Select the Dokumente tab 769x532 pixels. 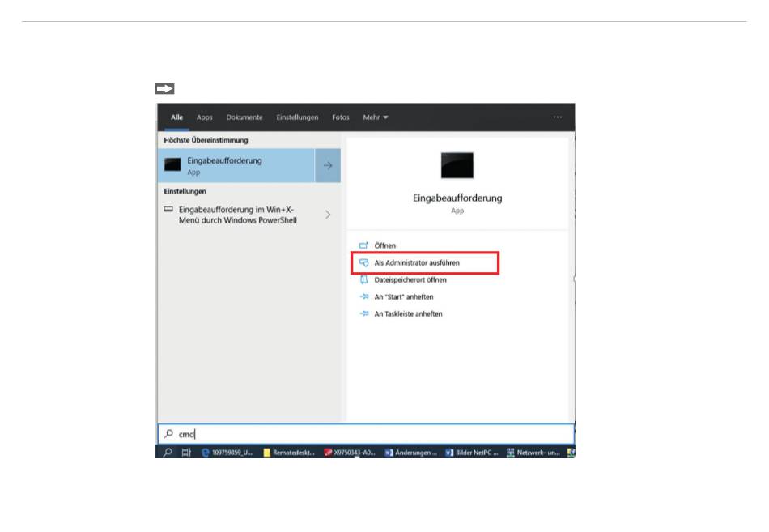(x=244, y=117)
